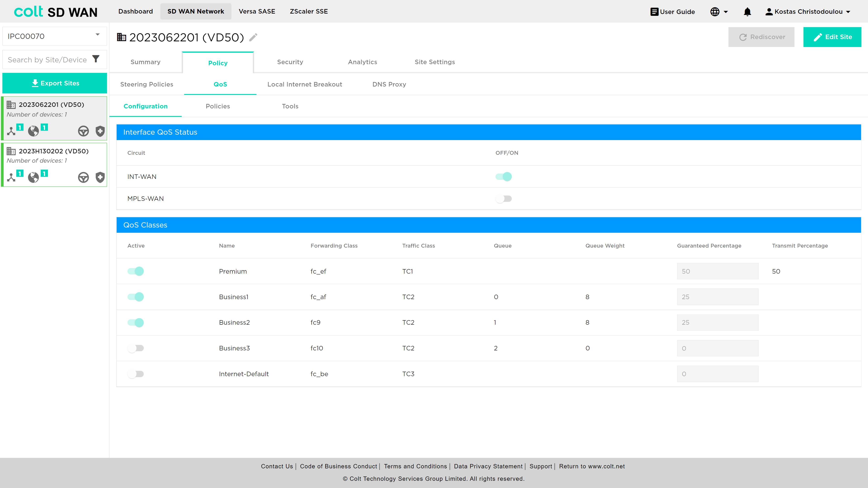Click Export Sites button

pos(54,83)
